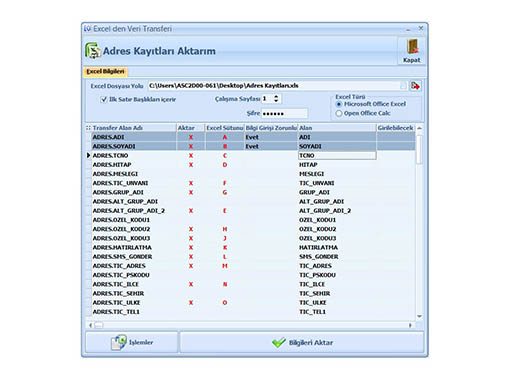
Task: Select Microsoft Office Excel radio option
Action: (x=339, y=104)
